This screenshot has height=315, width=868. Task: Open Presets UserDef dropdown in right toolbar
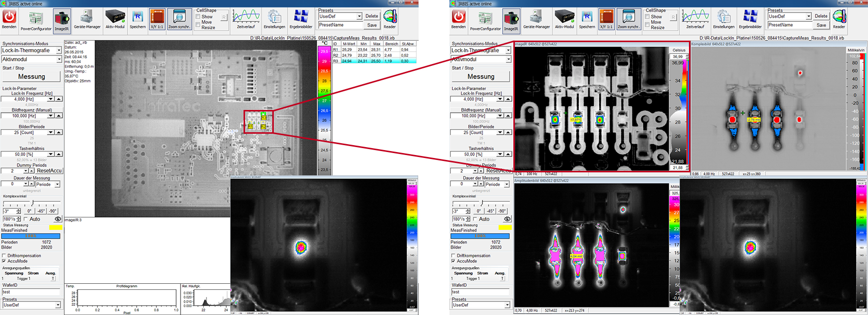click(808, 16)
